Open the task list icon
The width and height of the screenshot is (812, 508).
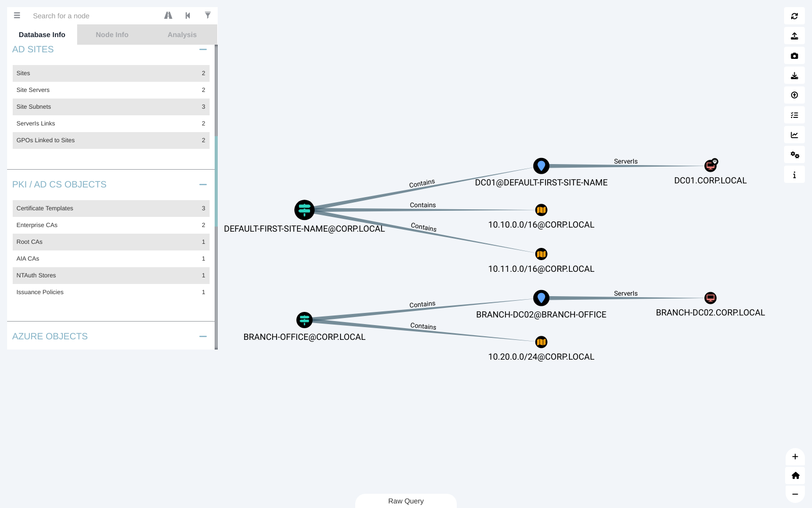click(x=794, y=115)
